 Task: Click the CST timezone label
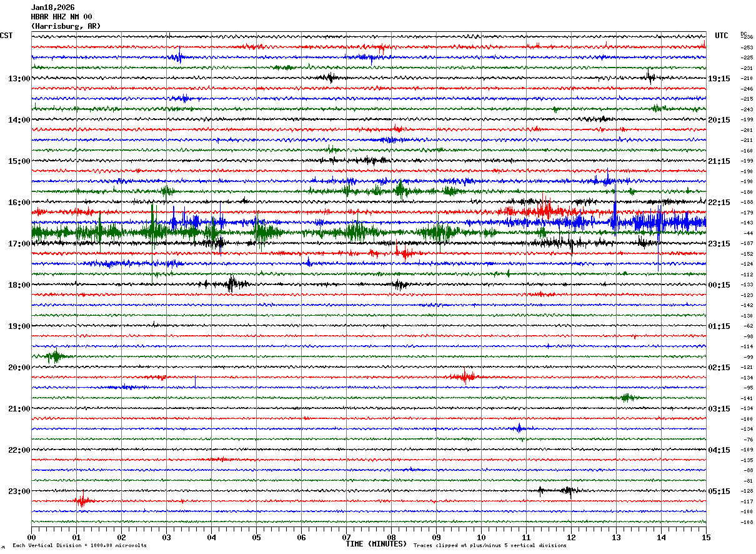pyautogui.click(x=6, y=36)
